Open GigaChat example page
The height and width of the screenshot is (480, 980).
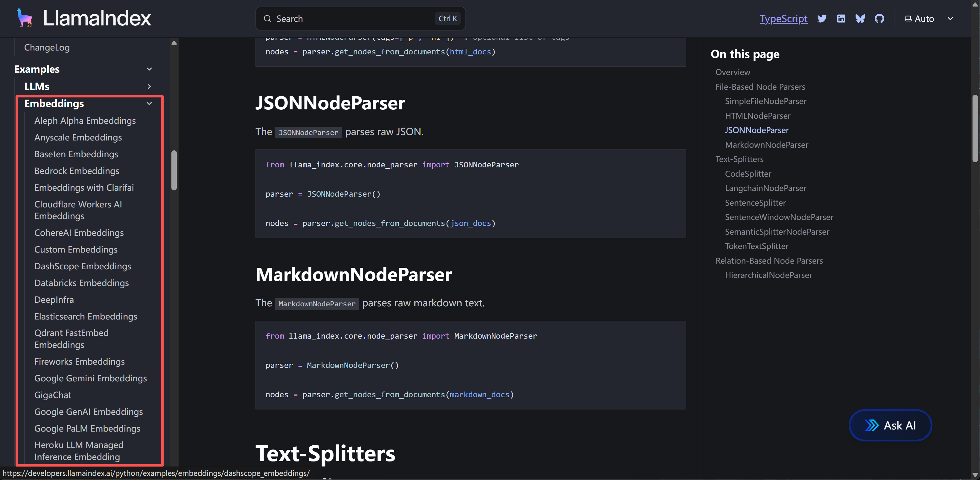click(53, 395)
